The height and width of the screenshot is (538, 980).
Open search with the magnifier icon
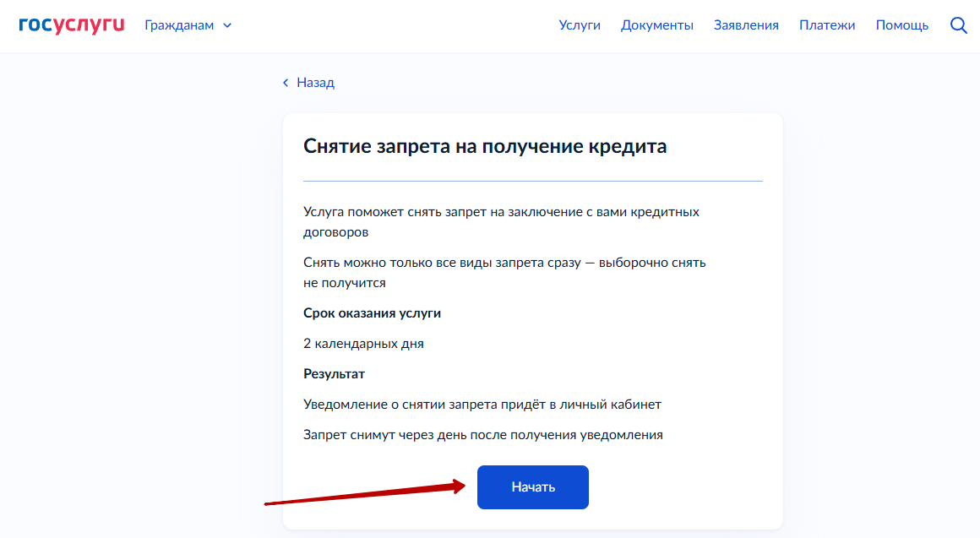958,25
